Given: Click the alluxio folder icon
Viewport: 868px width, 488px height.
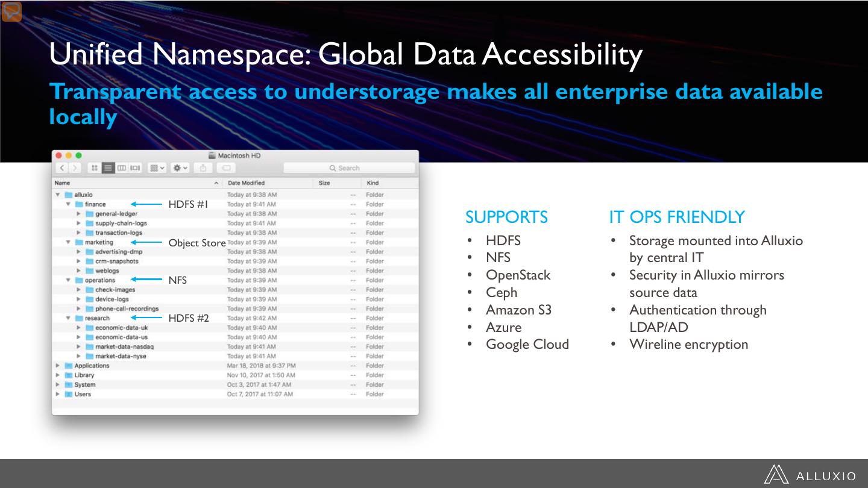Looking at the screenshot, I should coord(69,195).
